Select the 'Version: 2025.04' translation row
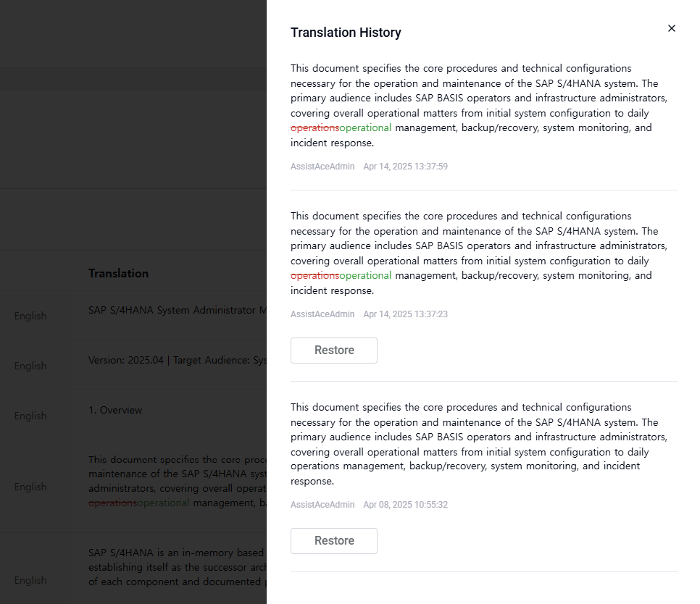Viewport: 700px width, 604px height. (177, 360)
